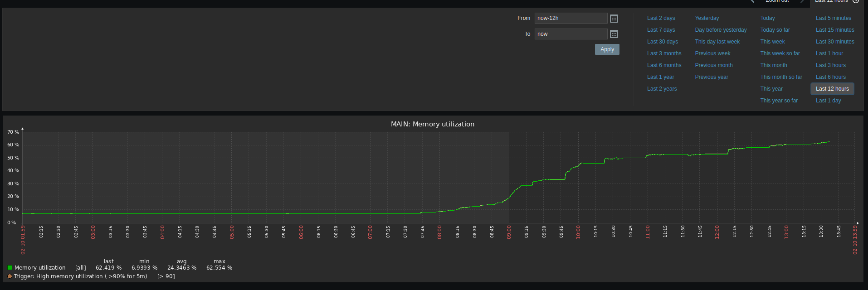
Task: Pick the Last 7 days preset
Action: (x=661, y=30)
